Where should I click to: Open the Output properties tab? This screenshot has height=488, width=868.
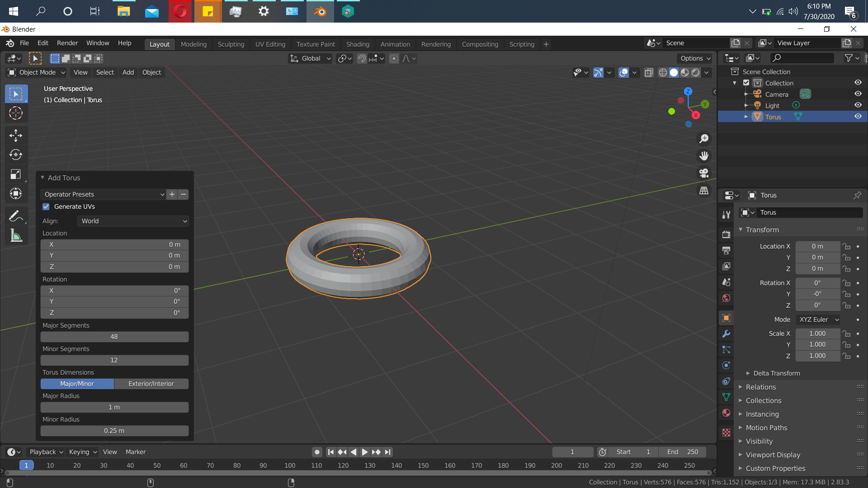click(726, 250)
